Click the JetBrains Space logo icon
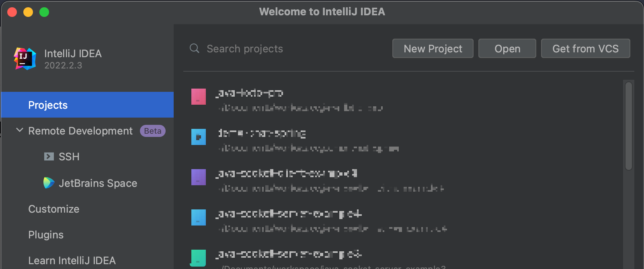The image size is (644, 269). [x=49, y=183]
